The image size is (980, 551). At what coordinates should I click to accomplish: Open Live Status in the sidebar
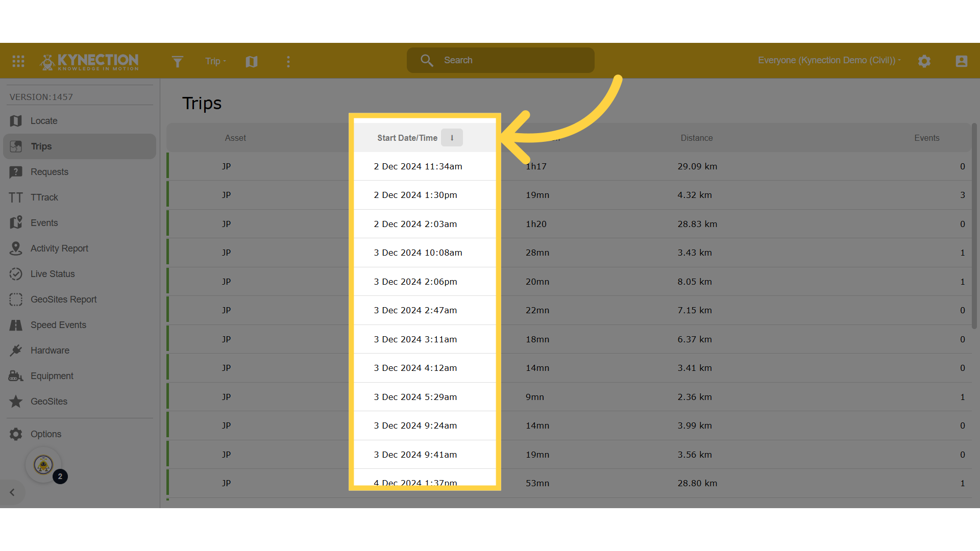point(80,274)
